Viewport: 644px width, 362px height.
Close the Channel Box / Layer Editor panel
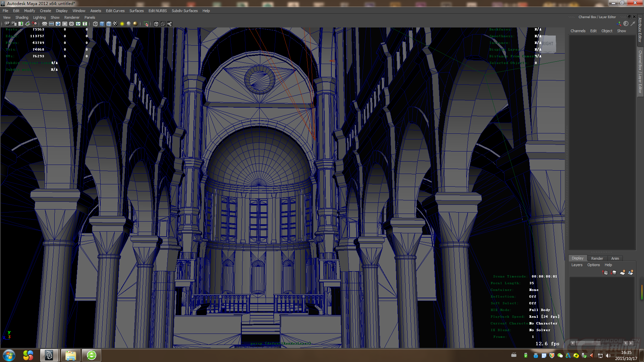point(634,17)
